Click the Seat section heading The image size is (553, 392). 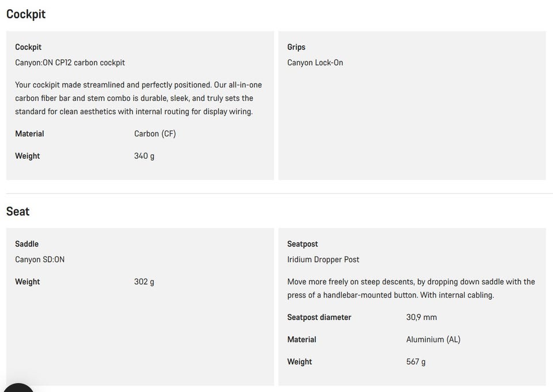click(x=18, y=211)
